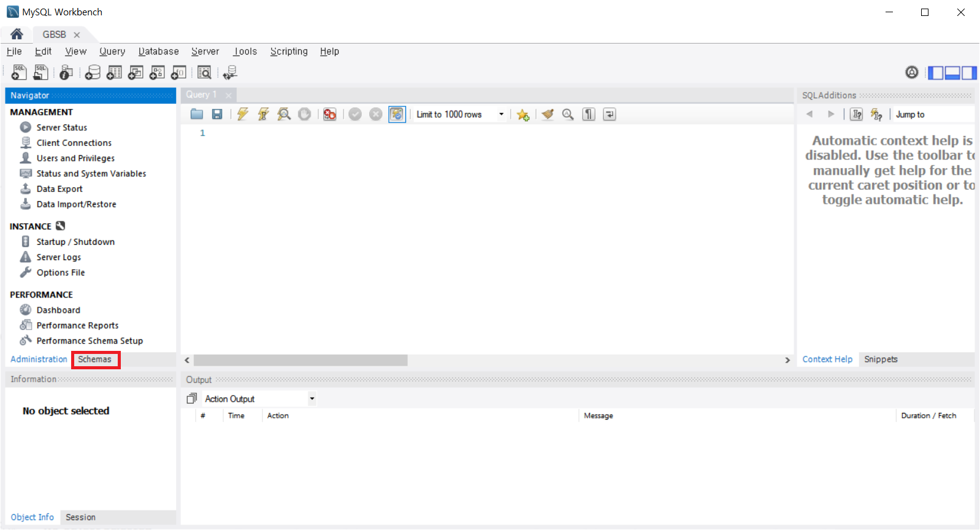The image size is (980, 530).
Task: Open Server Logs
Action: tap(58, 257)
